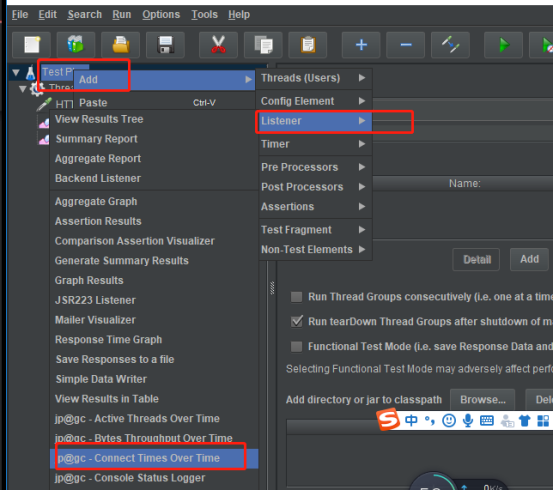
Task: Choose Simple Data Writer listener
Action: point(154,379)
